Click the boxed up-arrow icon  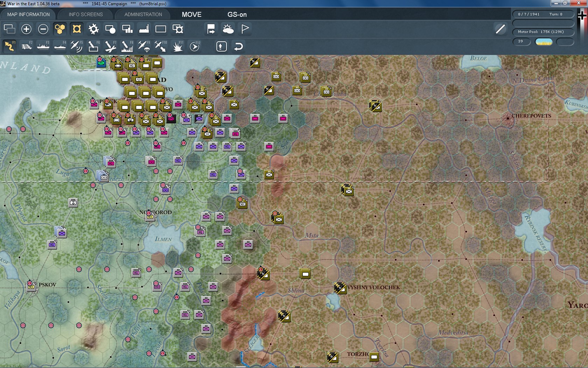[222, 46]
